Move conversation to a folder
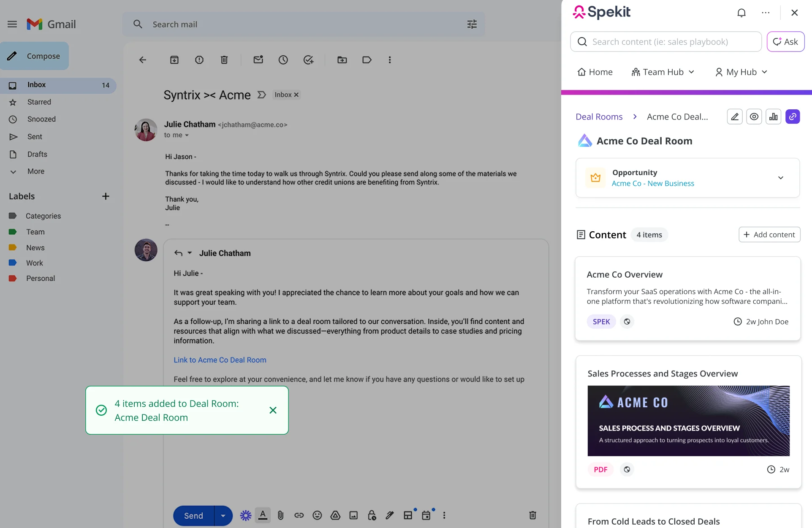 (x=342, y=60)
